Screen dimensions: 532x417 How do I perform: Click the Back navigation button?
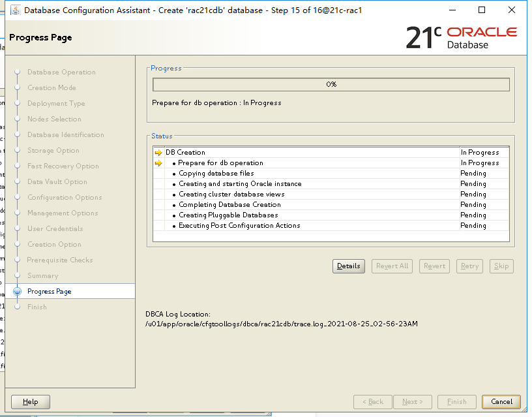(x=372, y=402)
